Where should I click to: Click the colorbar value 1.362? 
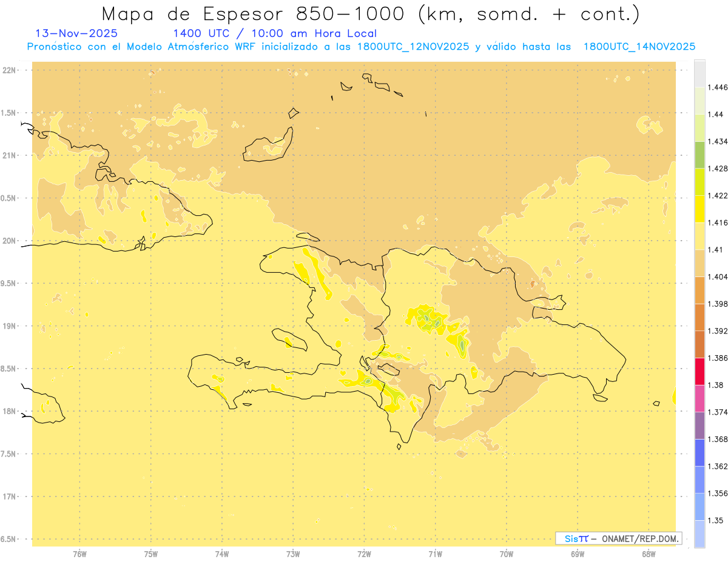pyautogui.click(x=718, y=466)
